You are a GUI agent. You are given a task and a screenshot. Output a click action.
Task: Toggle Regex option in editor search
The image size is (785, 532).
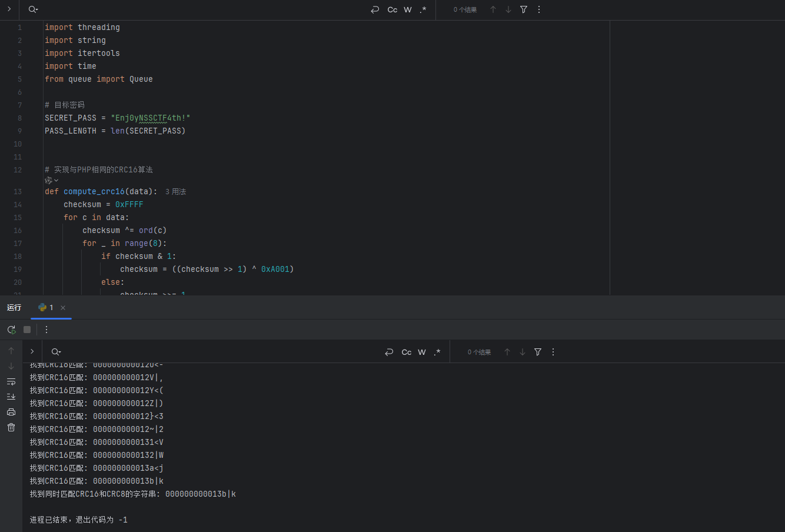click(423, 9)
